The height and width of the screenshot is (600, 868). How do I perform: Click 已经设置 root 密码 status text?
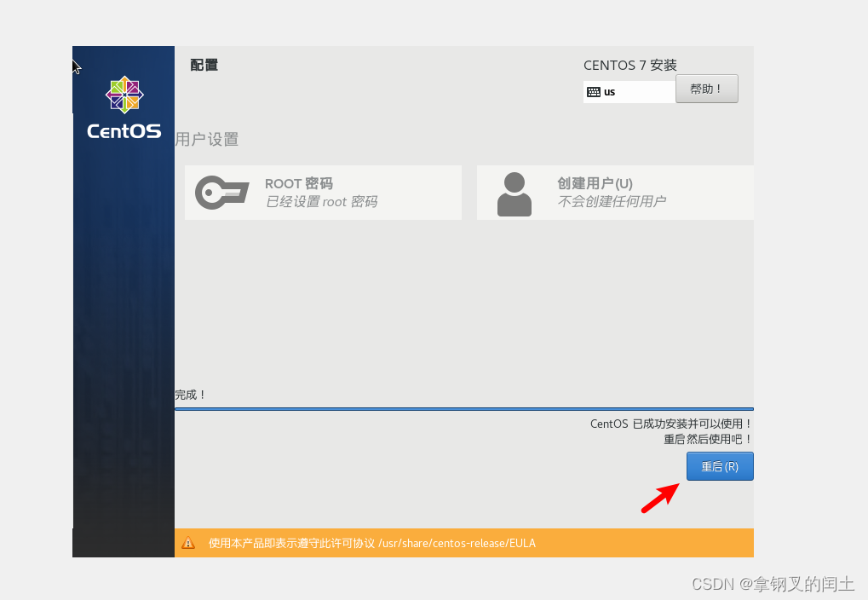tap(322, 202)
